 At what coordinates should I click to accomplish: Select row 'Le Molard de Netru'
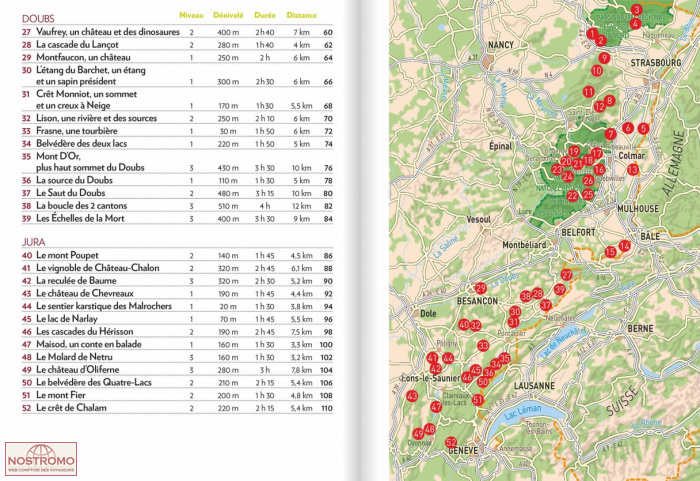[177, 357]
